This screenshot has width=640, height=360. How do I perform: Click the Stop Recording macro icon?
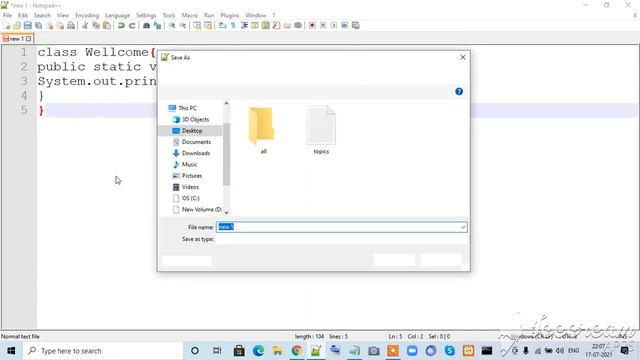point(323,25)
